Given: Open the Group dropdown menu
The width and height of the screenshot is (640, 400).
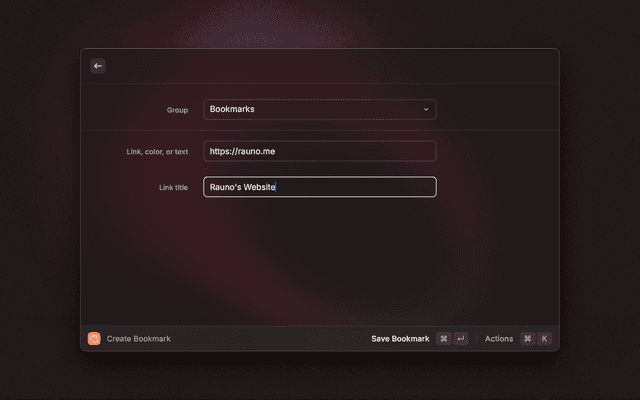Looking at the screenshot, I should click(319, 109).
